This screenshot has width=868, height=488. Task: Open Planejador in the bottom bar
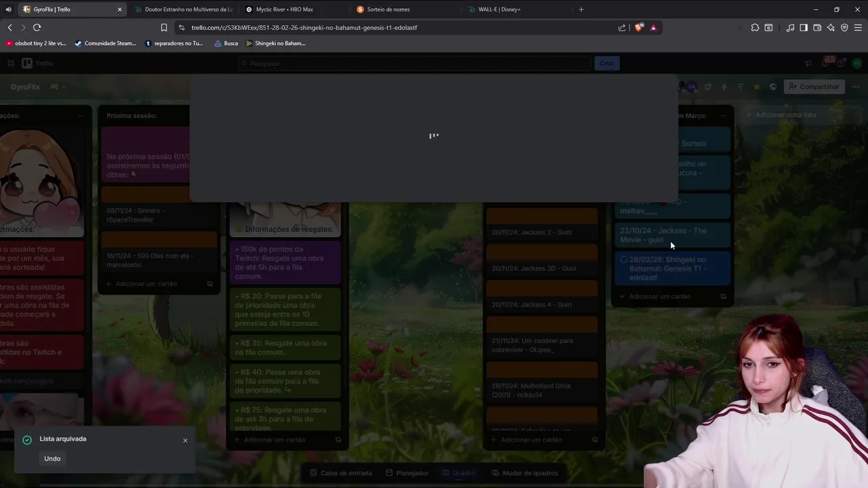point(407,473)
